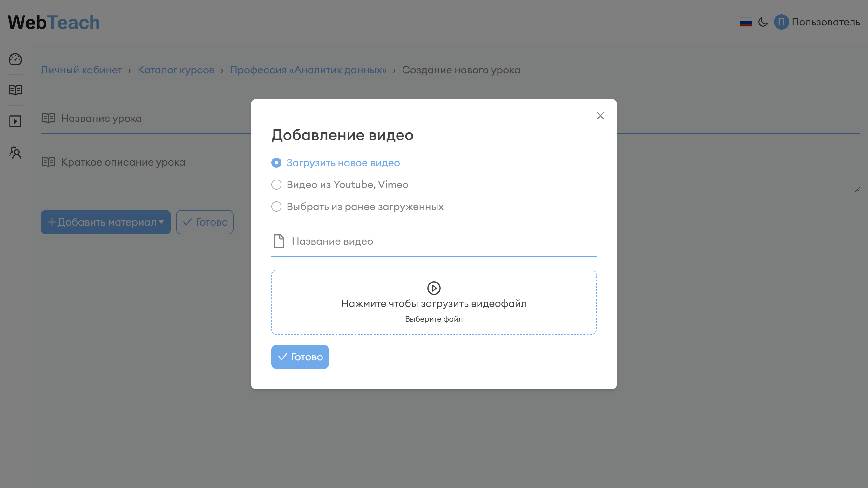Click the user avatar circle
868x488 pixels.
[781, 22]
